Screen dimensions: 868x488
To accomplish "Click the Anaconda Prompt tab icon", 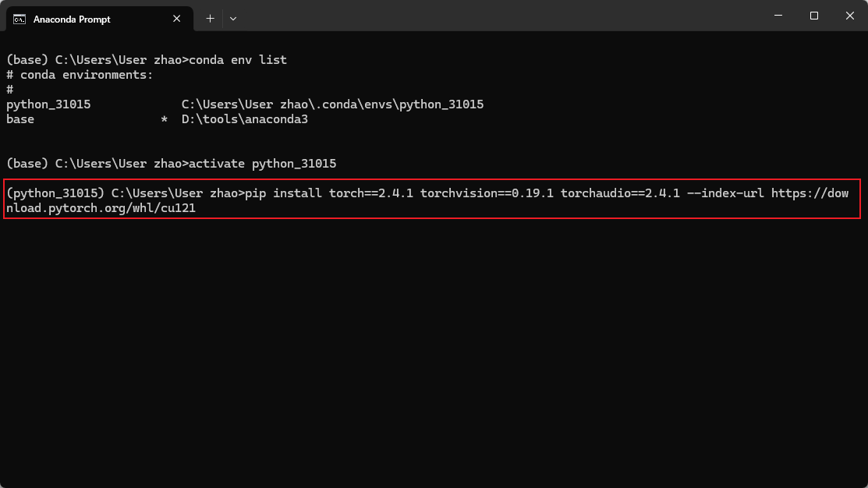I will (20, 19).
